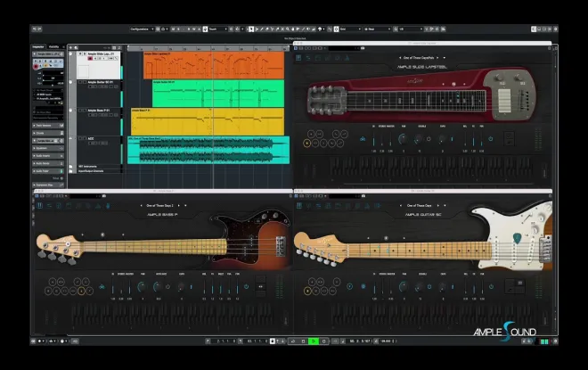Open Main tab icon in Ample Bass P
Image resolution: width=588 pixels, height=370 pixels.
pyautogui.click(x=39, y=206)
